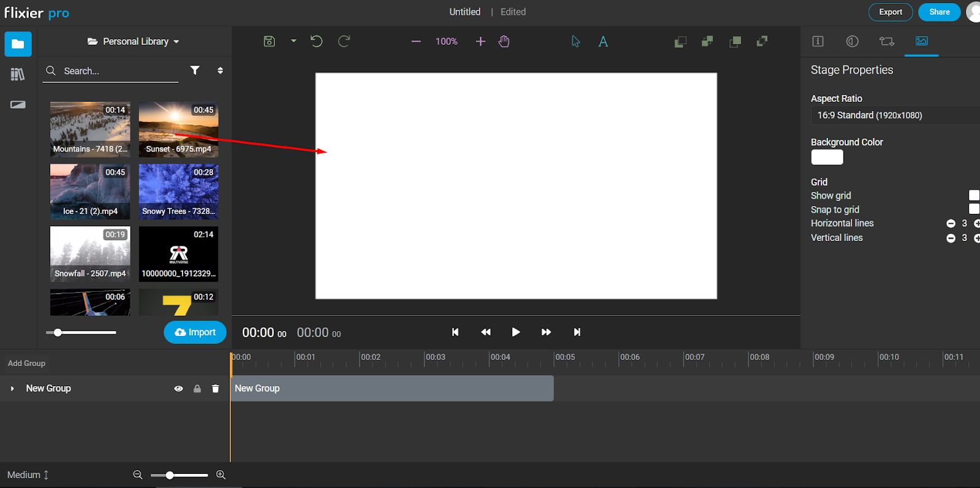Save the project with the disk icon
Screen dimensions: 980x488
coord(269,41)
